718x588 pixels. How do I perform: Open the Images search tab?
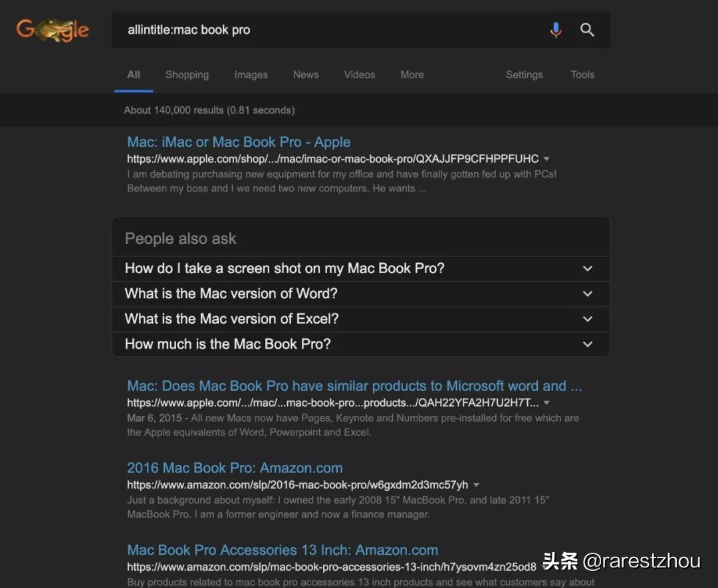pos(251,75)
